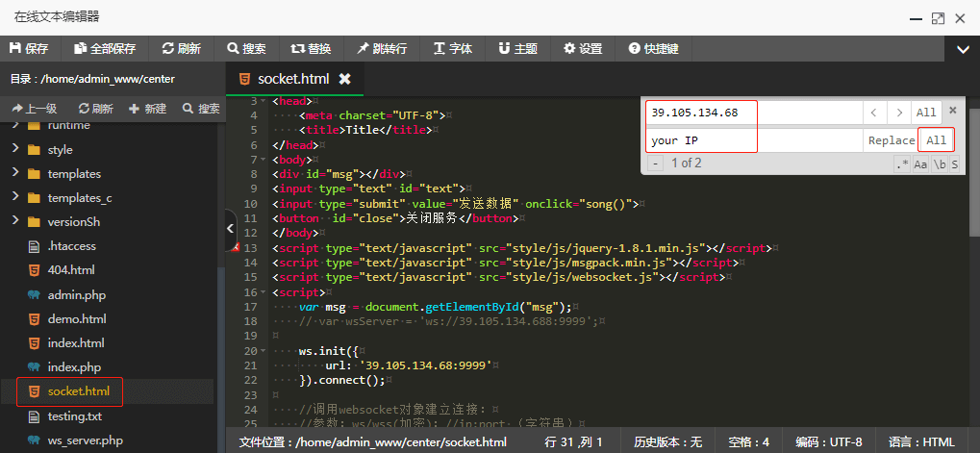Screen dimensions: 980x453
Task: Expand the templates folder
Action: click(74, 174)
